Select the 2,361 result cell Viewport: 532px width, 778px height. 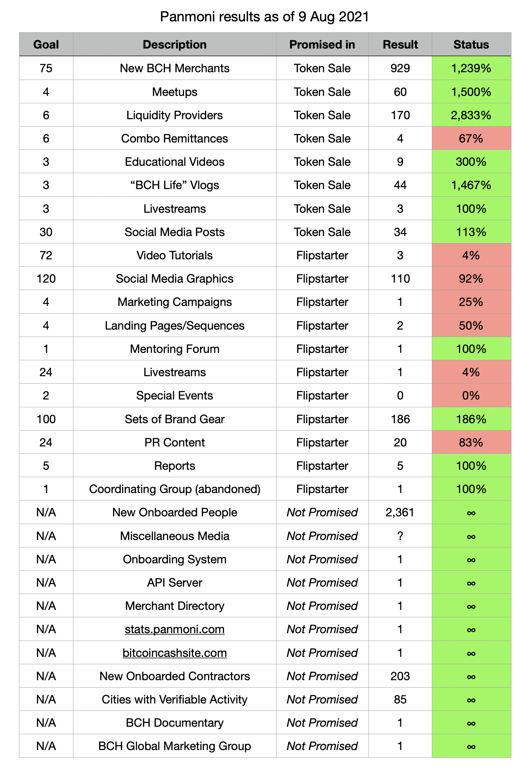[x=400, y=512]
